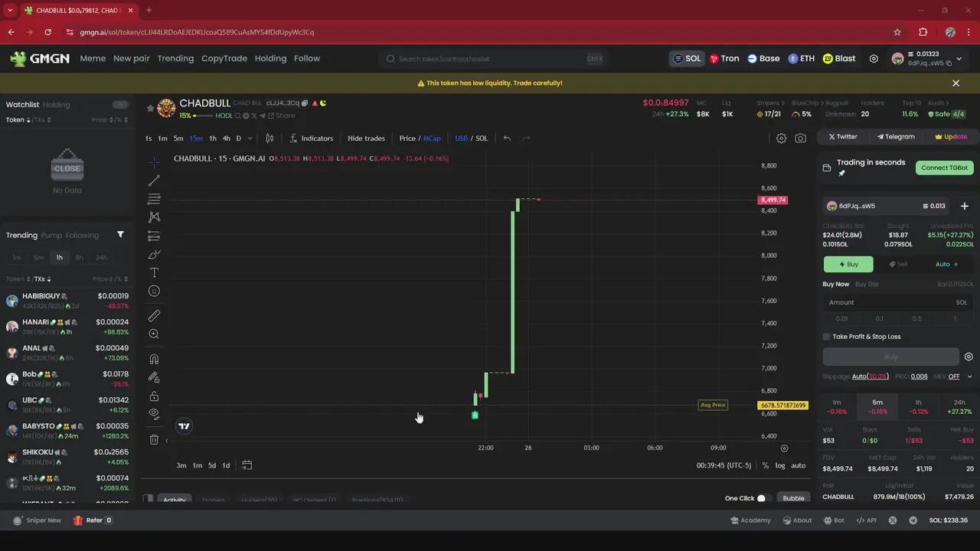
Task: Open the Twitter link
Action: 843,137
